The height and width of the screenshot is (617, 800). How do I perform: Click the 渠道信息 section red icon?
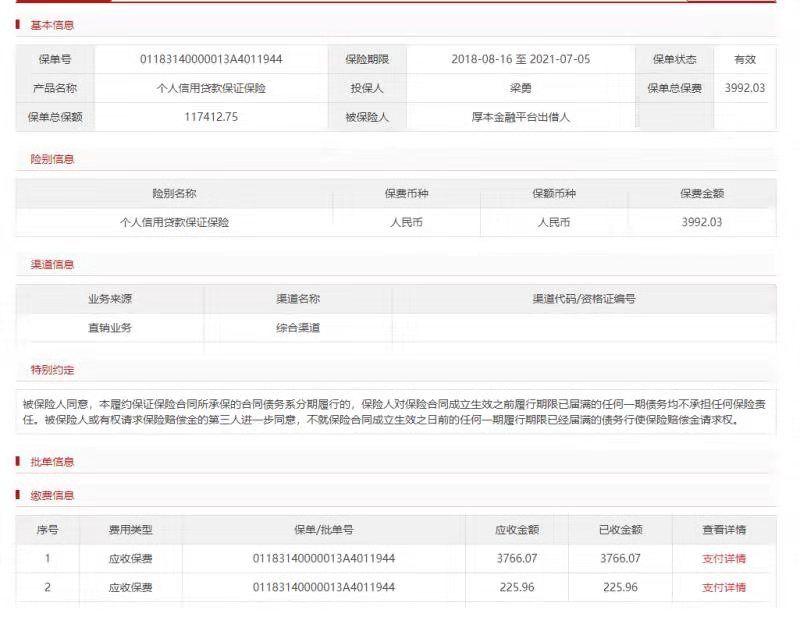point(20,264)
